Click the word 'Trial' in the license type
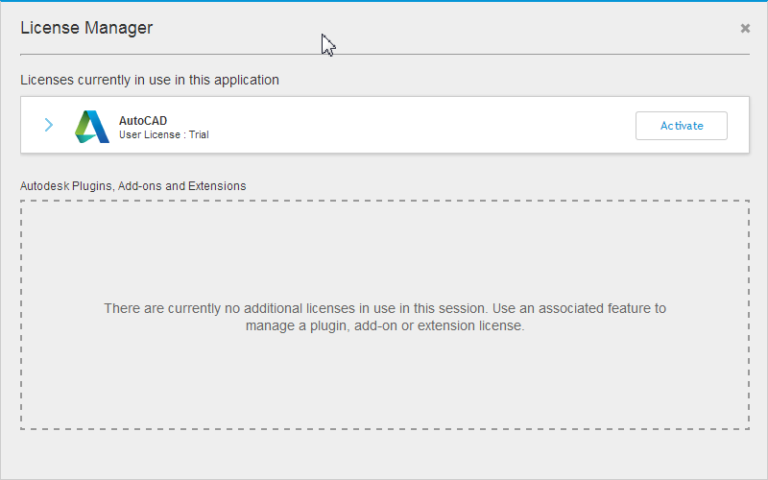This screenshot has height=480, width=768. [x=198, y=134]
